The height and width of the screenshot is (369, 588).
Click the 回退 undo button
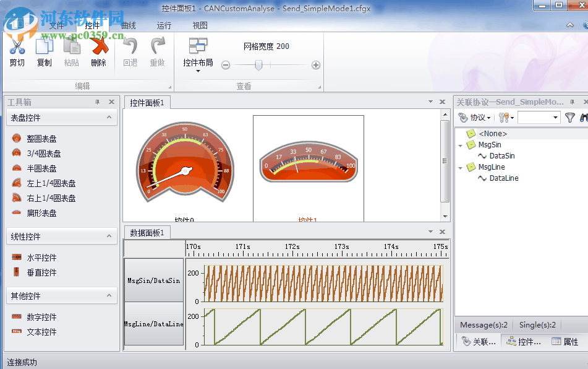coord(129,53)
